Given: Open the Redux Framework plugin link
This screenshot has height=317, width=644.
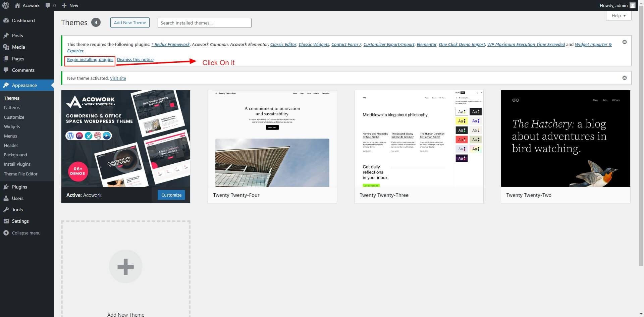Looking at the screenshot, I should (170, 44).
